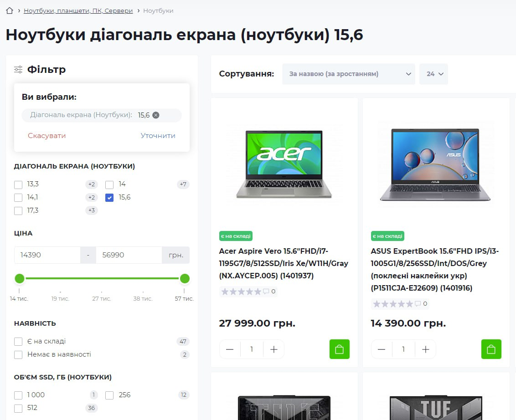
Task: Enable the 'Є на складі' availability filter
Action: coord(18,342)
